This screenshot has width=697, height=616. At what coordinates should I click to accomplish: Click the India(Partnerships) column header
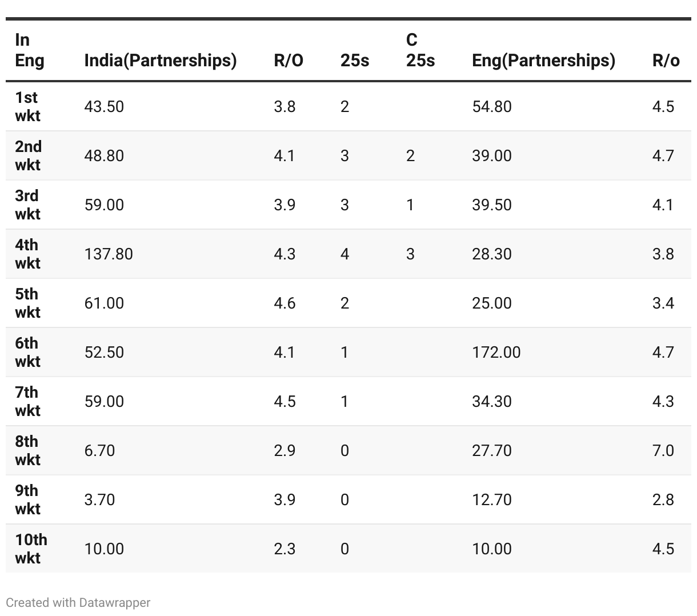(160, 60)
